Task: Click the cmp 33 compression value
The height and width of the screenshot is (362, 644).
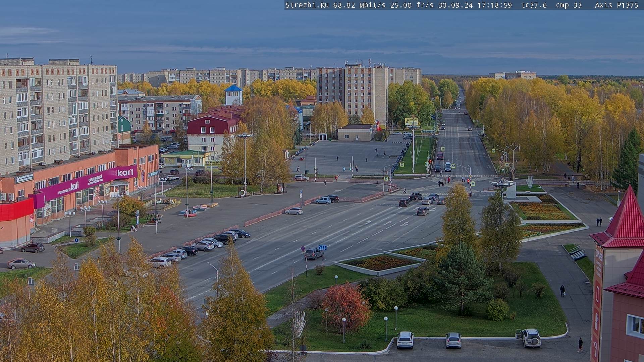Action: (569, 5)
